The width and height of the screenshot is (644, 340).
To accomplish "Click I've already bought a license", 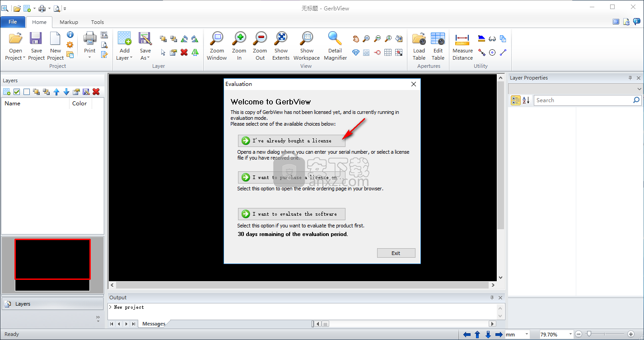I will tap(291, 141).
